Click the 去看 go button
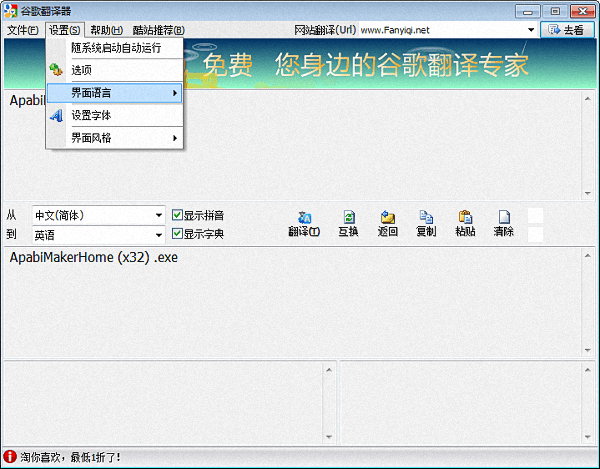 [566, 30]
